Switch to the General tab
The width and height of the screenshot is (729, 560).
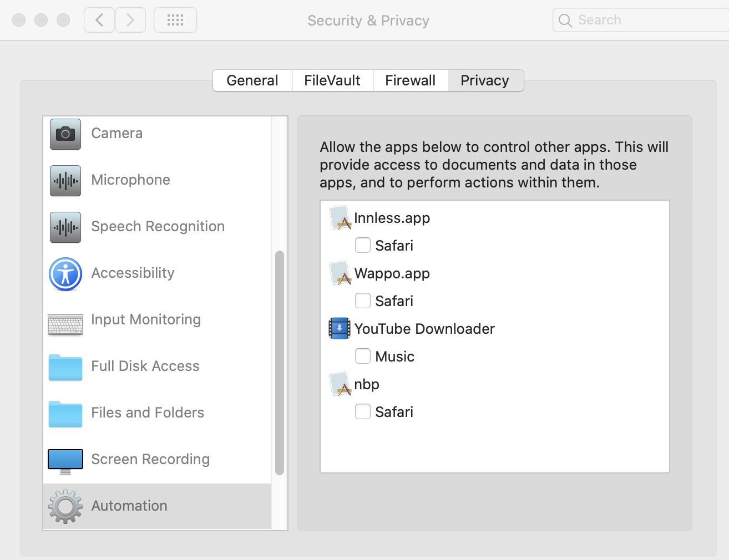coord(252,80)
